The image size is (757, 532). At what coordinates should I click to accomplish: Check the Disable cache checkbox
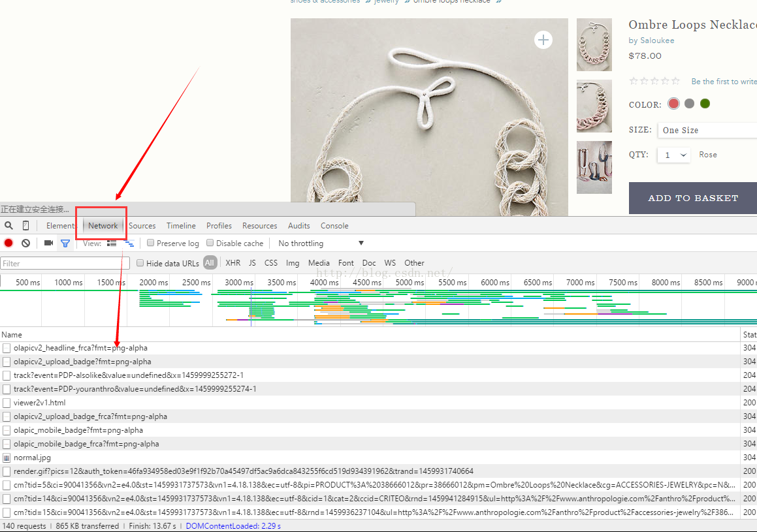210,243
